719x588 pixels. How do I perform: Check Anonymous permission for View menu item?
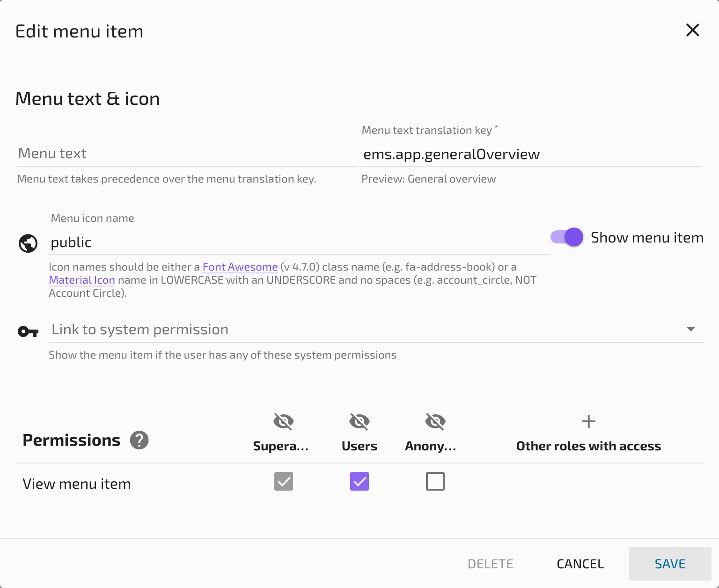(x=435, y=481)
